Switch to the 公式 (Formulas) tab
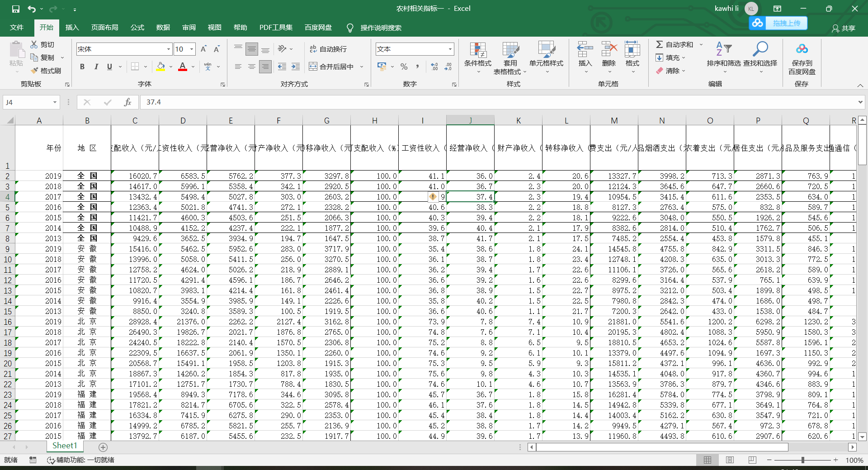 [x=137, y=28]
